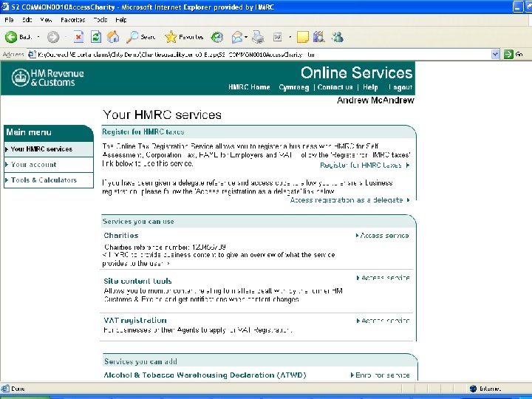Click the page icon in the address bar
The image size is (532, 399).
(32, 54)
